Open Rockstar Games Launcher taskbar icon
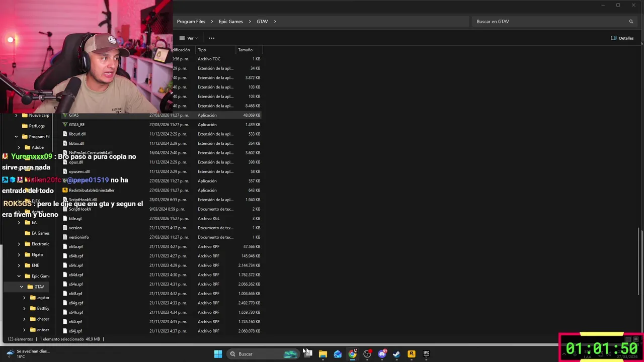Viewport: 644px width, 362px height. 412,354
